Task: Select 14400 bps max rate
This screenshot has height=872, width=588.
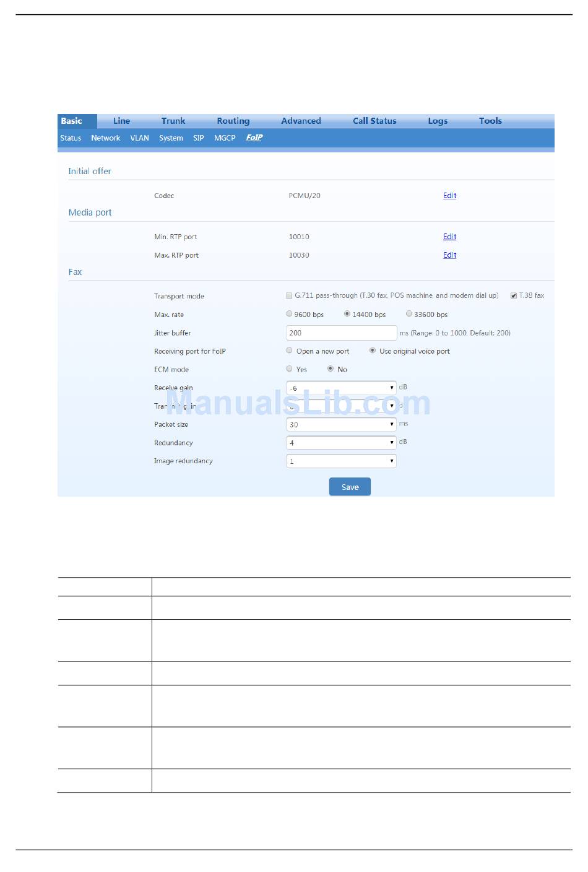Action: 347,314
